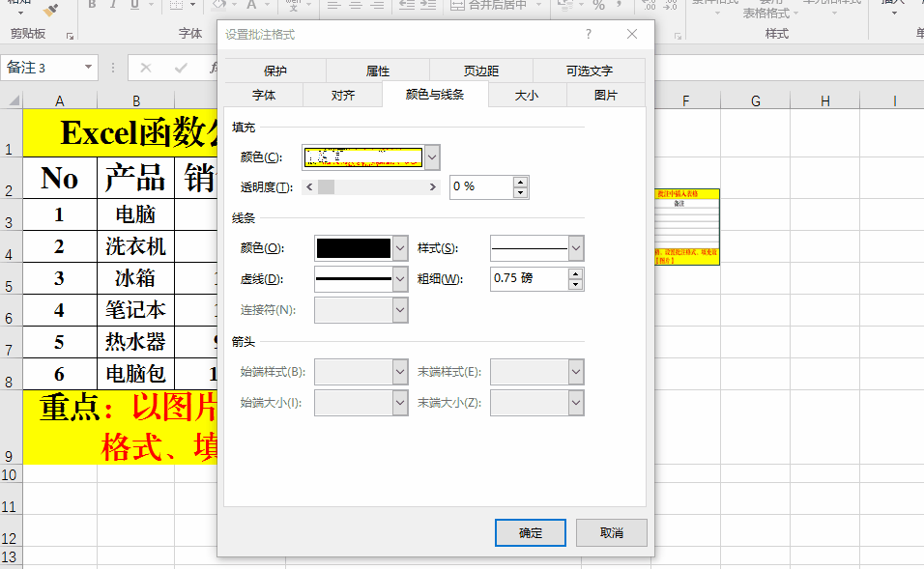Image resolution: width=924 pixels, height=569 pixels.
Task: Click the dialog help question mark
Action: coord(588,34)
